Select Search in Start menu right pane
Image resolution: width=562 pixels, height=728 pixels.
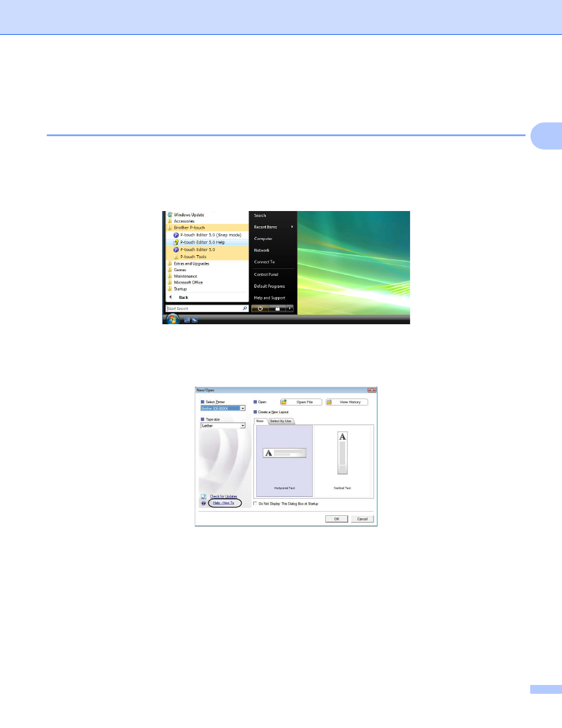pos(260,216)
